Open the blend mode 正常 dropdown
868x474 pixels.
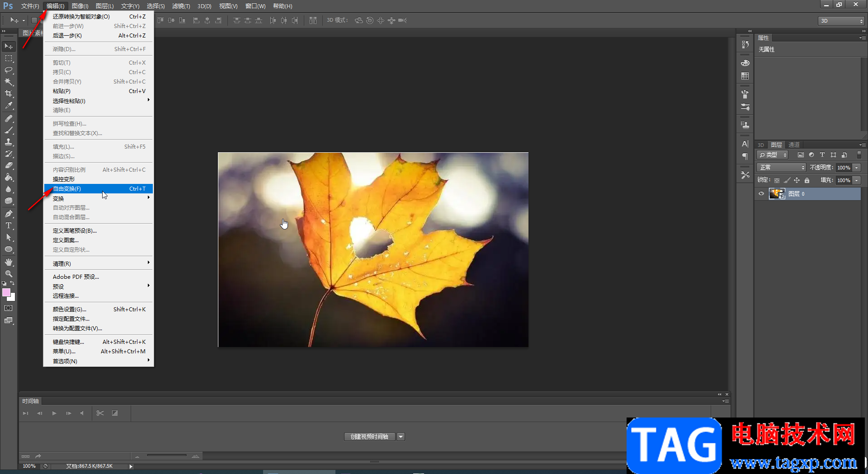[782, 168]
